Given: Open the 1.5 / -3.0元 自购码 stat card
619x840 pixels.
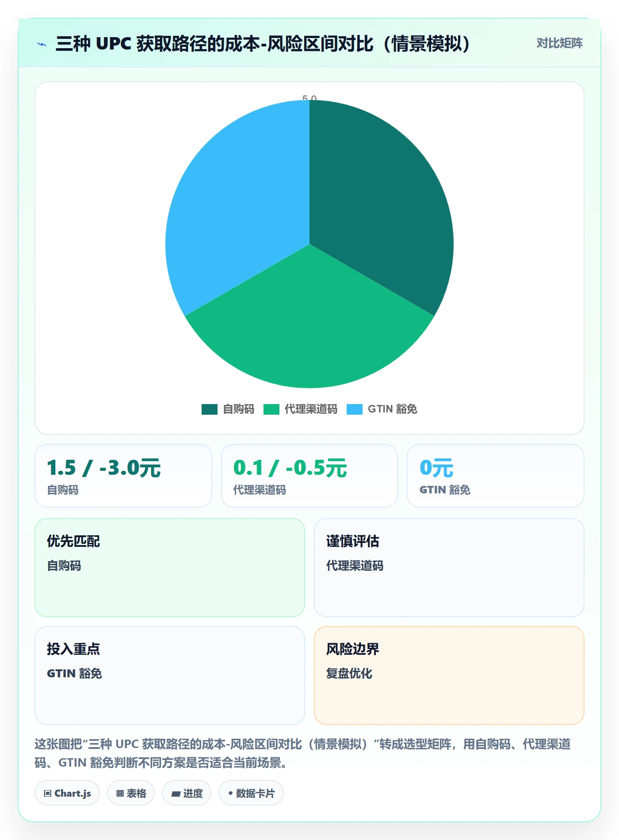Looking at the screenshot, I should click(123, 476).
